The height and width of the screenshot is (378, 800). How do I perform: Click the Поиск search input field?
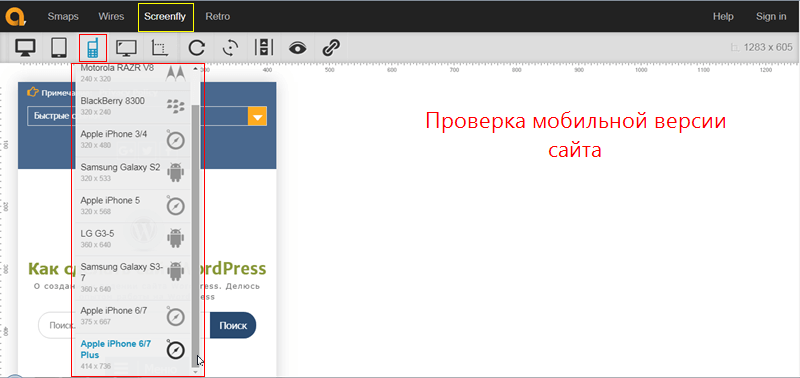(x=124, y=325)
